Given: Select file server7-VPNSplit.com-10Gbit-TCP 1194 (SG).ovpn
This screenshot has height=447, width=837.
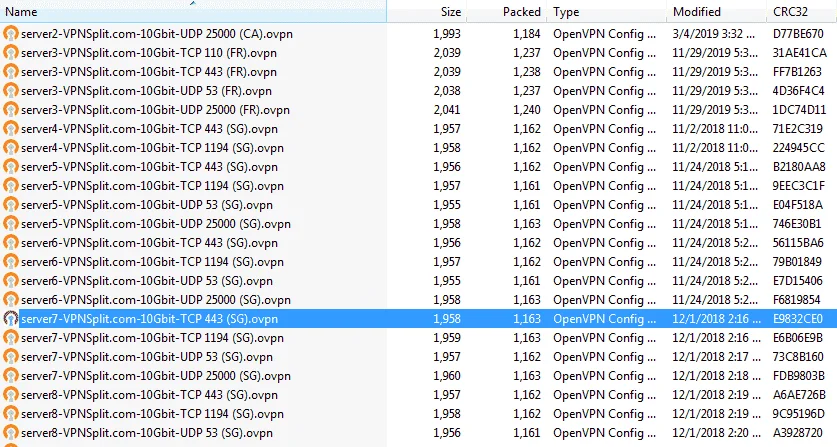Looking at the screenshot, I should click(x=152, y=338).
